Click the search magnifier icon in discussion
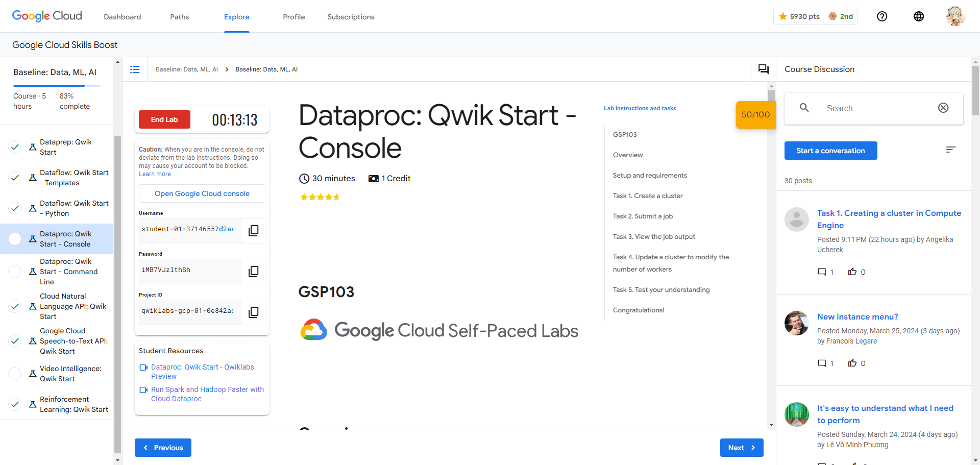980x465 pixels. [x=804, y=108]
